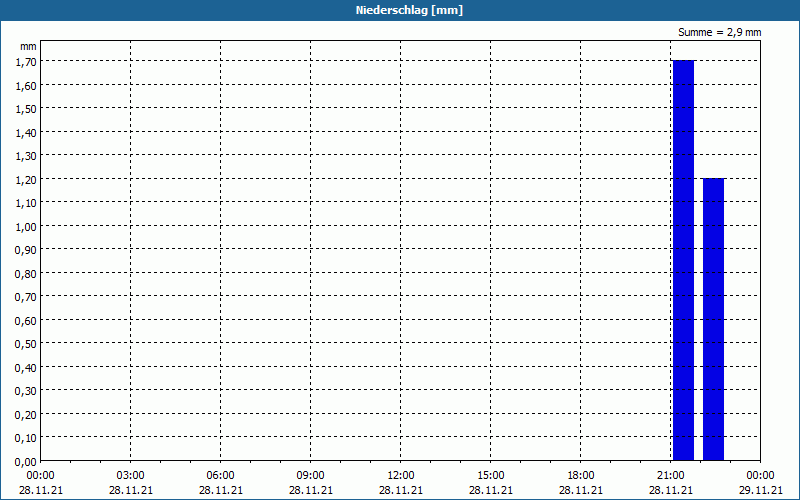Screen dimensions: 800x500
Task: Click the Niederschlag [mm] chart title
Action: tap(409, 10)
